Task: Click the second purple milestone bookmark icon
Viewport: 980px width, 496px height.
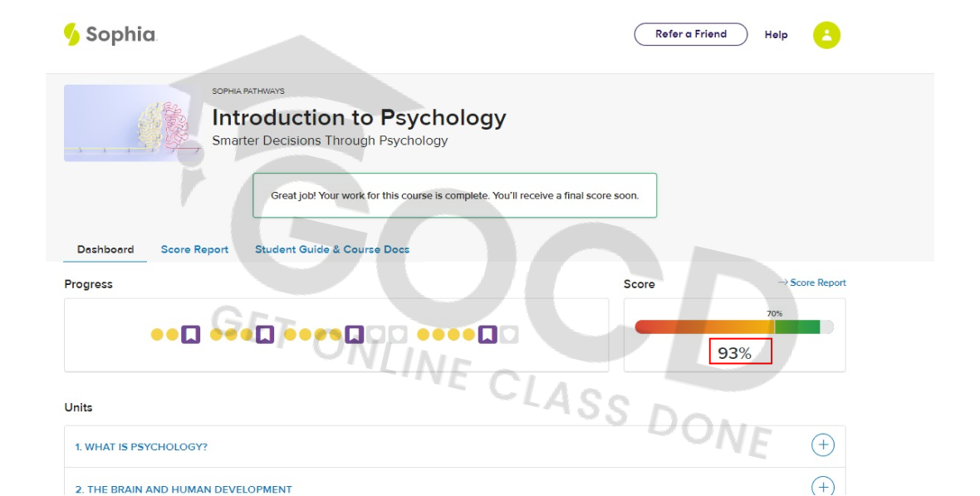Action: [x=265, y=335]
